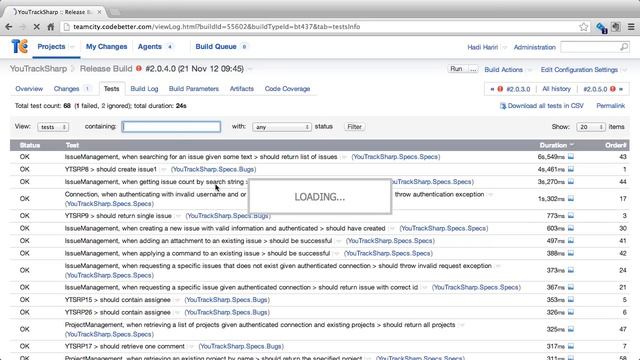The height and width of the screenshot is (360, 640).
Task: Go to next build #2.0.5.0
Action: point(595,89)
